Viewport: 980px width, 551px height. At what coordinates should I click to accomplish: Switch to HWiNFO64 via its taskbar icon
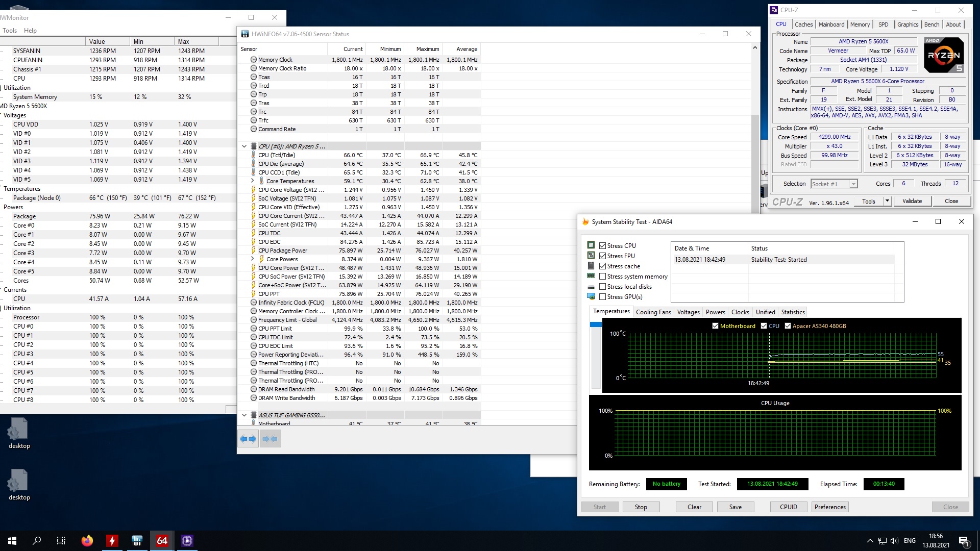coord(137,541)
